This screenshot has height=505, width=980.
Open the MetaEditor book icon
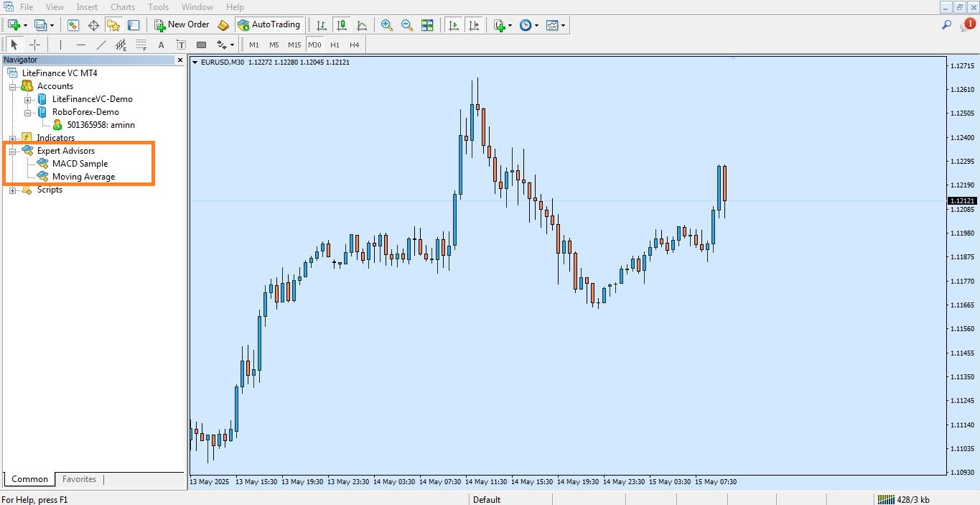tap(223, 25)
